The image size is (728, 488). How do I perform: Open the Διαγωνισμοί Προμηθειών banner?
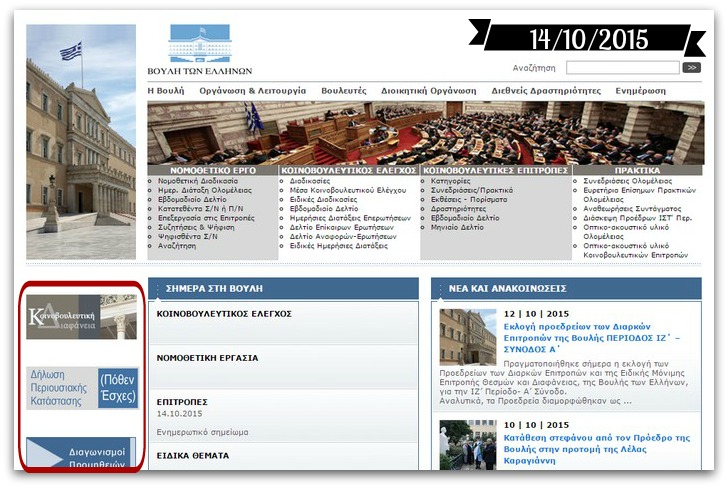point(82,456)
